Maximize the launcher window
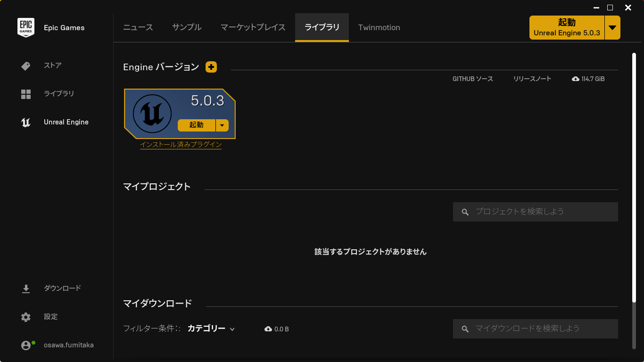 pyautogui.click(x=610, y=8)
